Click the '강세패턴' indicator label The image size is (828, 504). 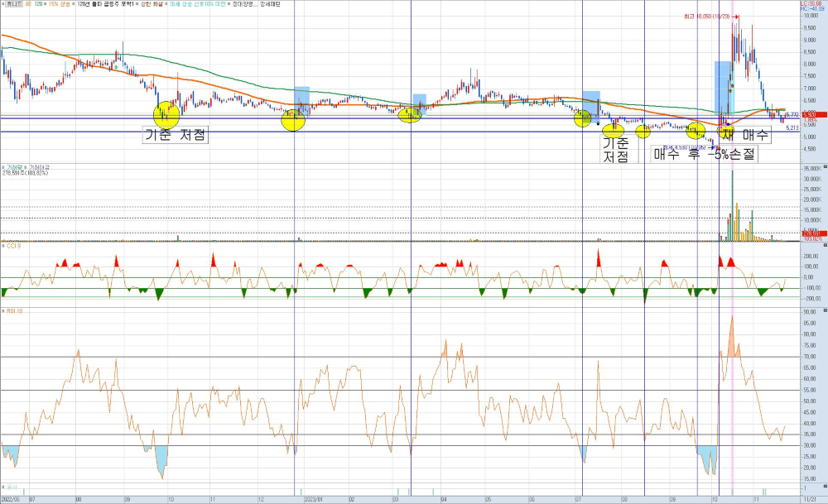tap(270, 3)
